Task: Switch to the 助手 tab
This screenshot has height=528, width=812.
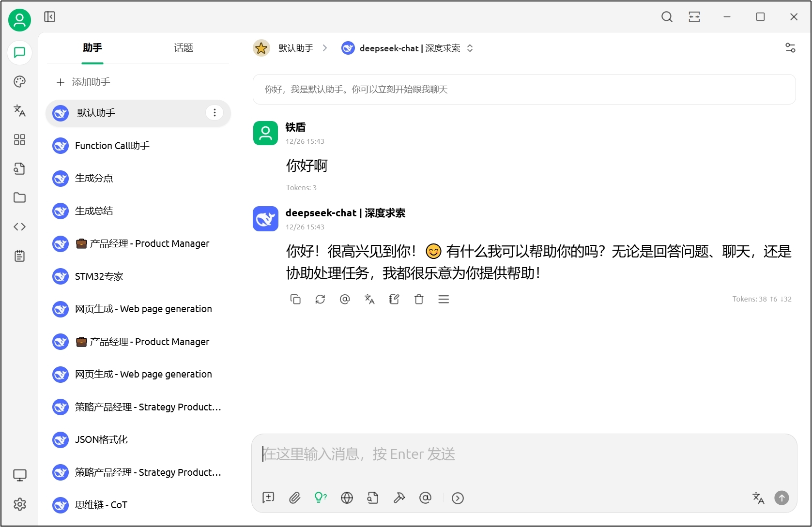Action: click(92, 48)
